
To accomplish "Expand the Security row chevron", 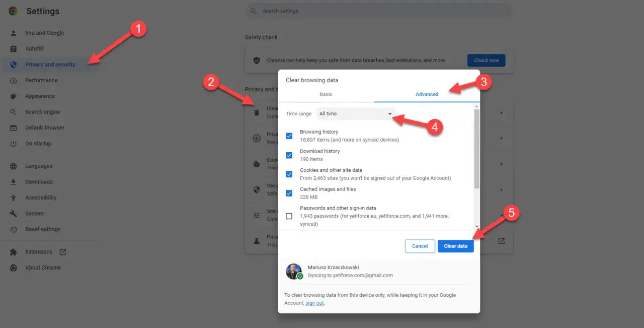I will 501,190.
